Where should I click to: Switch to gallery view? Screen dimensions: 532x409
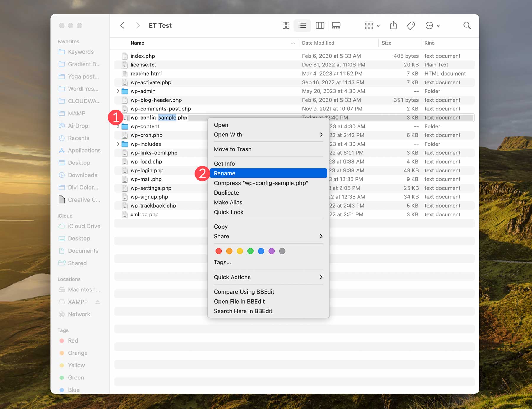336,25
